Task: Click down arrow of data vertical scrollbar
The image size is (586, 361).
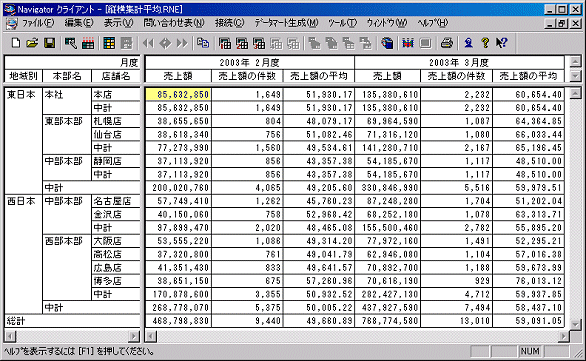Action: click(576, 324)
